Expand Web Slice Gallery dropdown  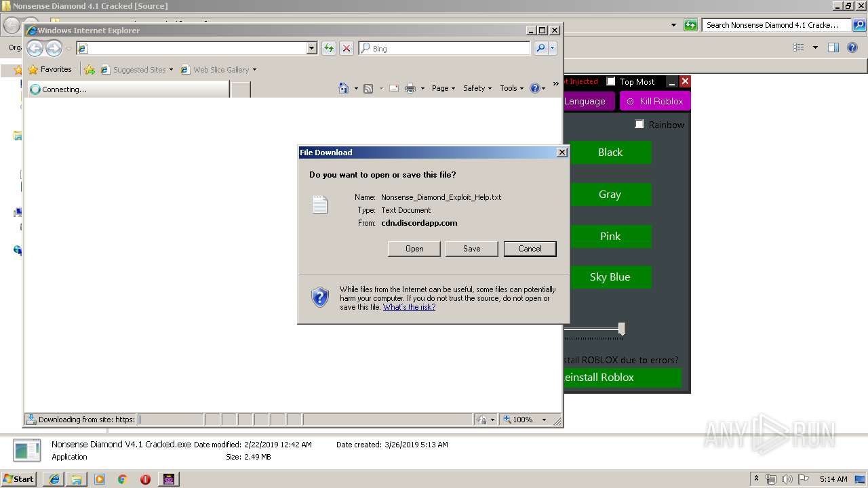point(254,70)
